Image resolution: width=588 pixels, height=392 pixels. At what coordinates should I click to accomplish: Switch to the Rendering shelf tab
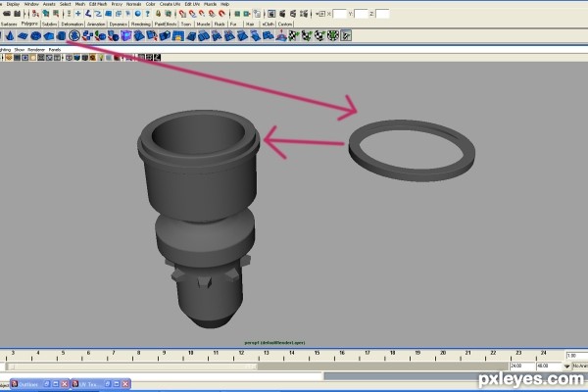pyautogui.click(x=141, y=24)
